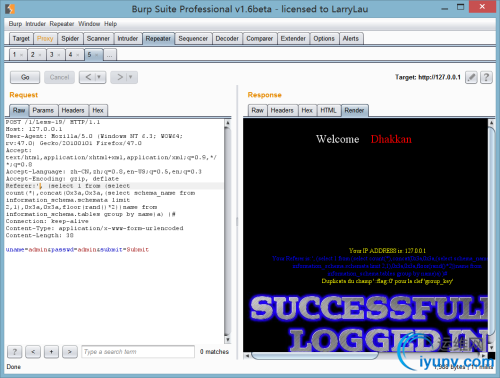Viewport: 500px width, 378px height.
Task: Add a new repeater tab with ellipsis
Action: pos(110,55)
